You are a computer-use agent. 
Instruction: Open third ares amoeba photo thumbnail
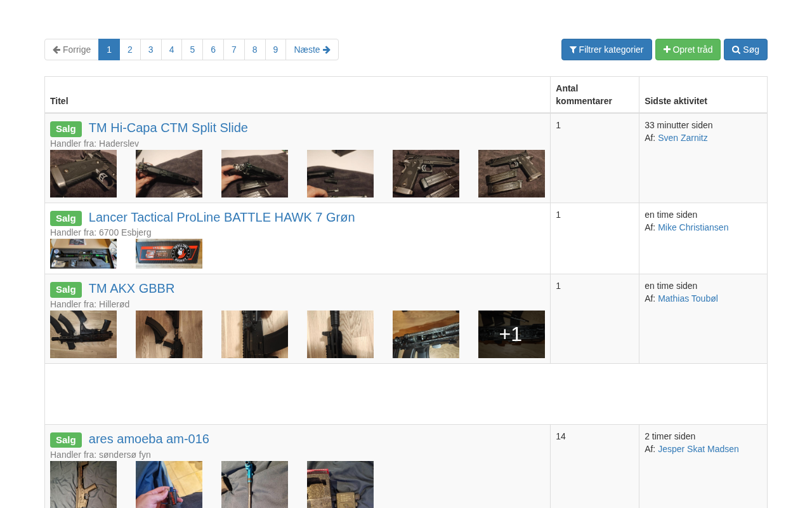click(254, 485)
